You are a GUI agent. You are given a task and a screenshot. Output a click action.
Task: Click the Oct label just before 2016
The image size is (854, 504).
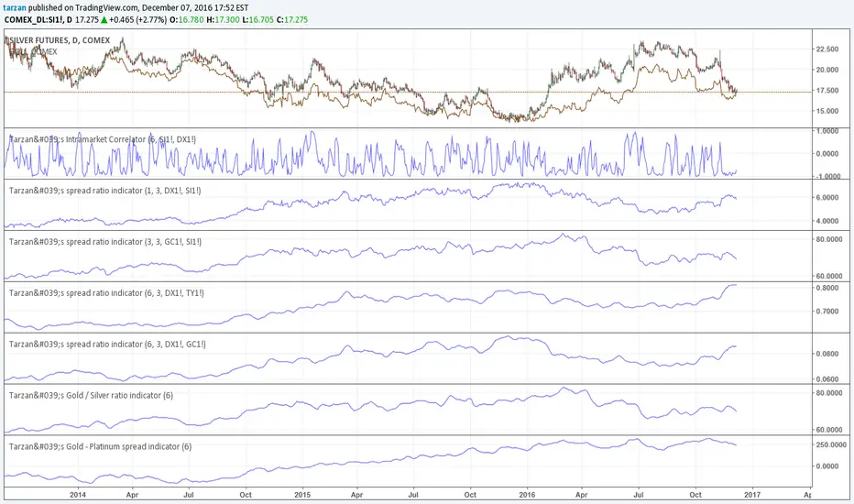point(470,495)
